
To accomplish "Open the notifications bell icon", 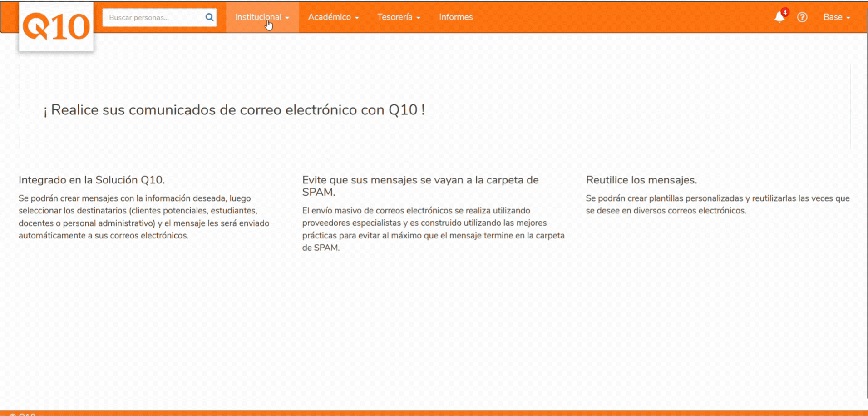I will (779, 17).
